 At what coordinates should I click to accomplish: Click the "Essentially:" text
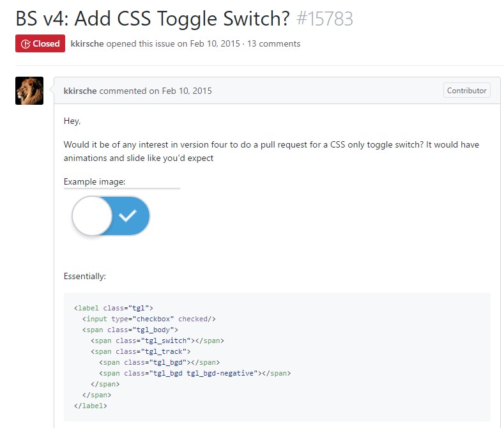pyautogui.click(x=85, y=277)
